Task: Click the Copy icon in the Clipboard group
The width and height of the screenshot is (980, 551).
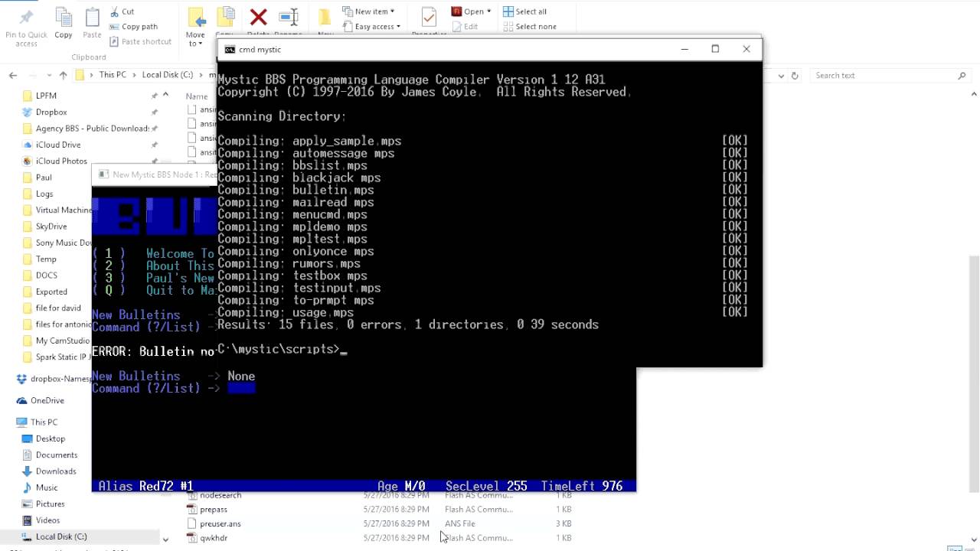Action: pos(64,17)
